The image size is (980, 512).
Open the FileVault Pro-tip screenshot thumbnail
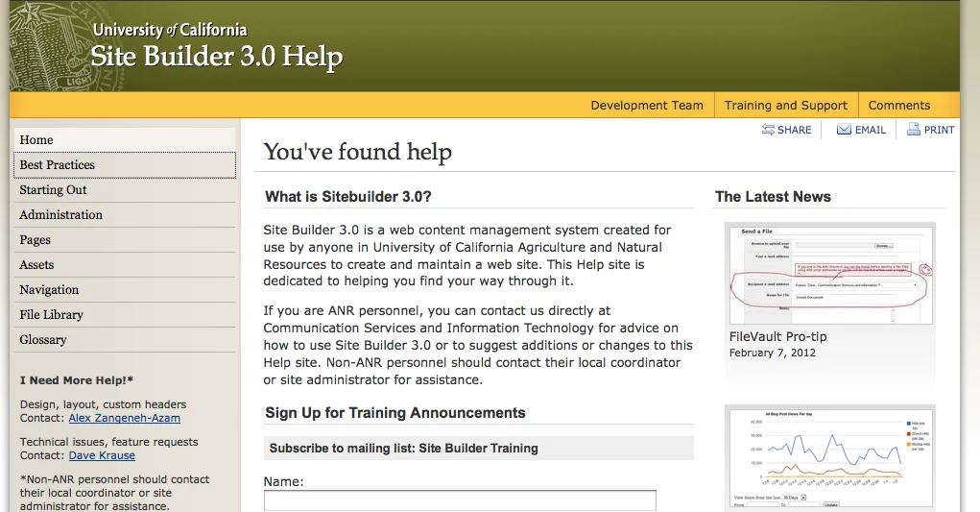click(829, 273)
